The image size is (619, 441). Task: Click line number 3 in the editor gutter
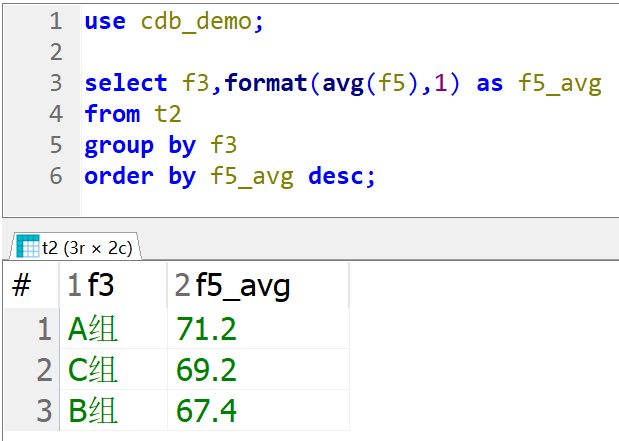tap(54, 83)
